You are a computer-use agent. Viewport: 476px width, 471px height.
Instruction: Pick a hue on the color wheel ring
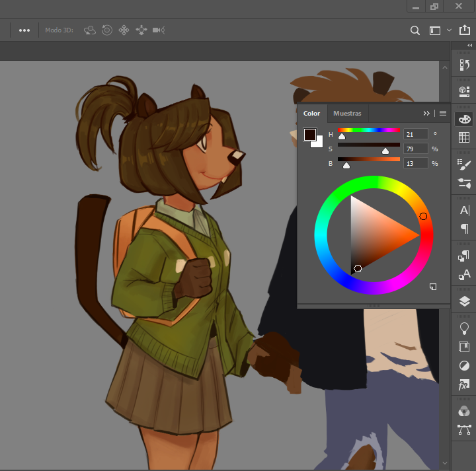[423, 216]
